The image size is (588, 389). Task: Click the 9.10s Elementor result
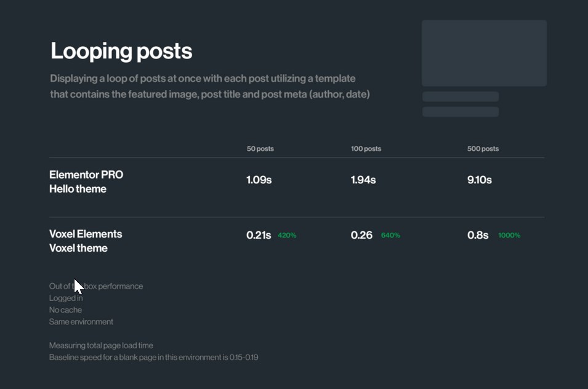coord(480,180)
